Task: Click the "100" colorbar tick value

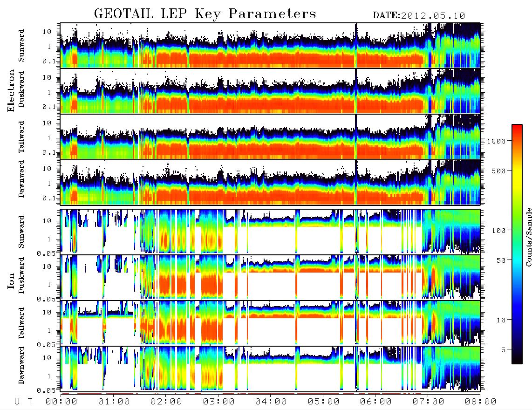Action: (x=498, y=231)
